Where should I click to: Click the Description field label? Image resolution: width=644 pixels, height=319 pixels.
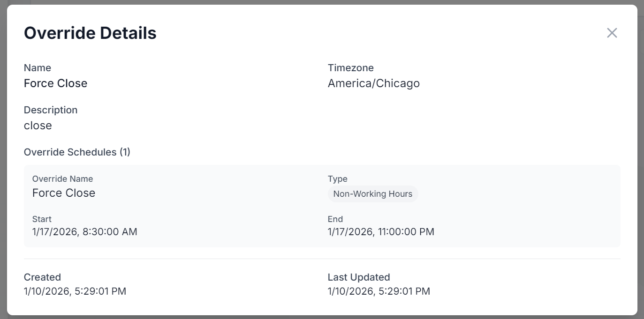click(x=51, y=110)
